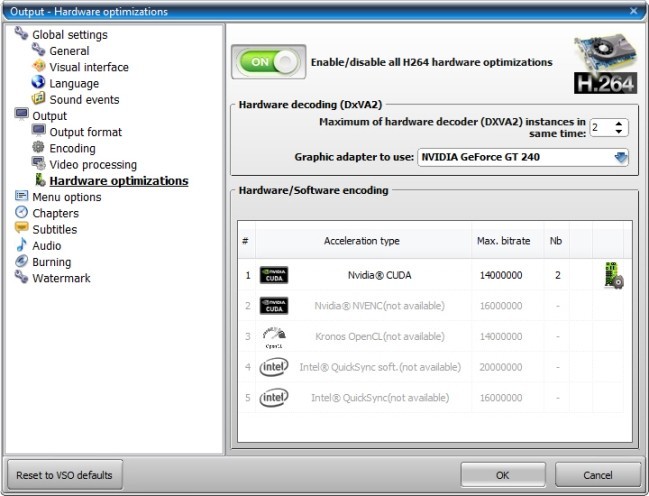
Task: Open Visual interface settings
Action: click(88, 67)
